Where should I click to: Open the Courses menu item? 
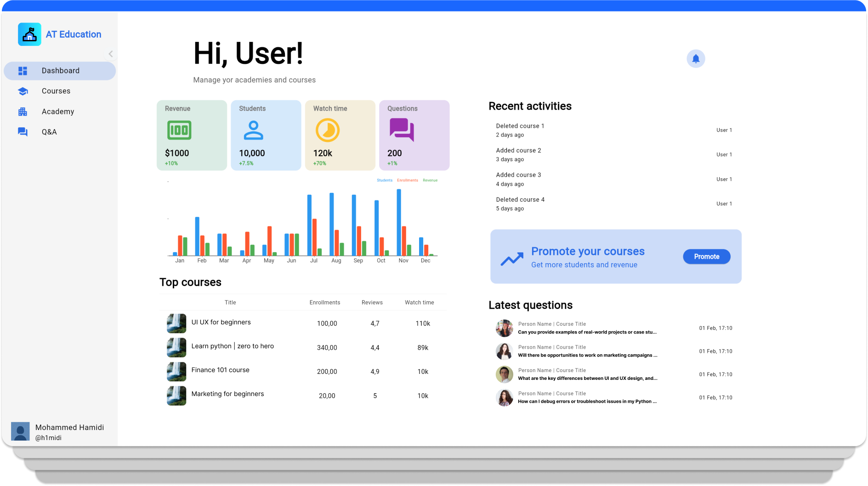[x=56, y=91]
